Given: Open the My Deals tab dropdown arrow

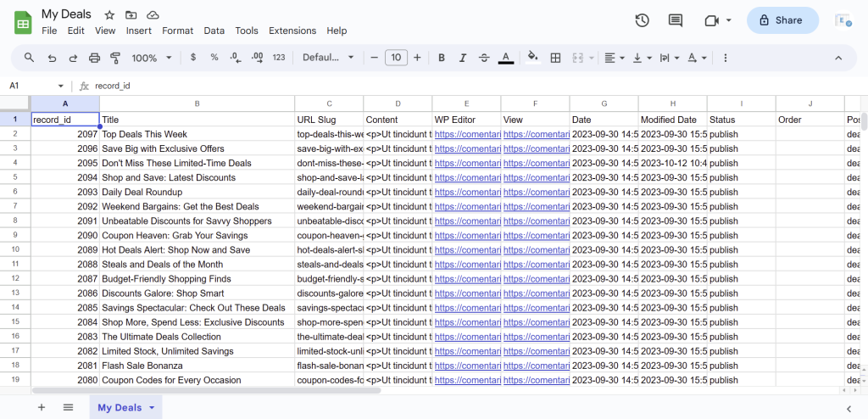Looking at the screenshot, I should (152, 407).
